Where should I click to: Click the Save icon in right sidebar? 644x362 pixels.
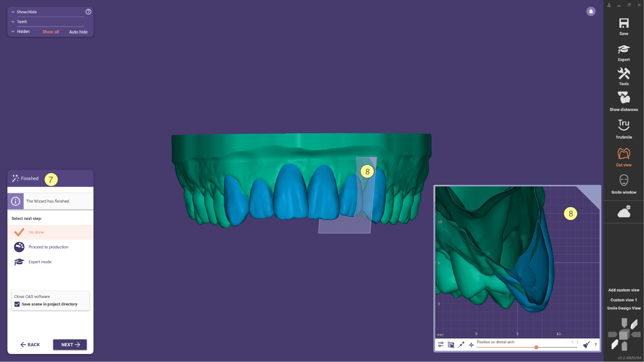click(624, 23)
